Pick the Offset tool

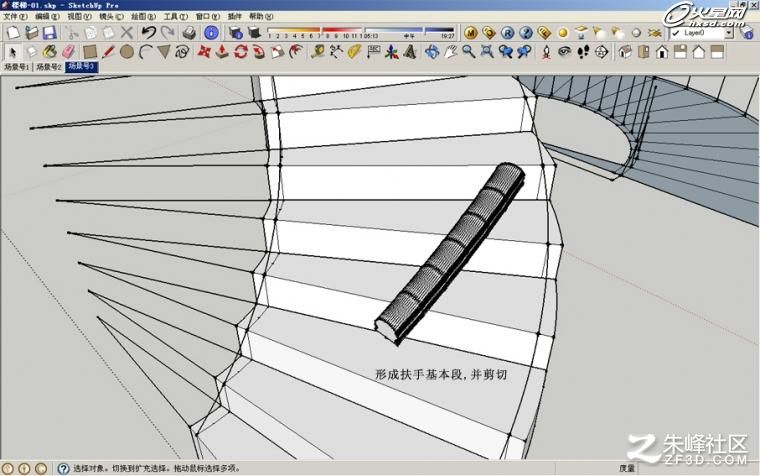[296, 51]
